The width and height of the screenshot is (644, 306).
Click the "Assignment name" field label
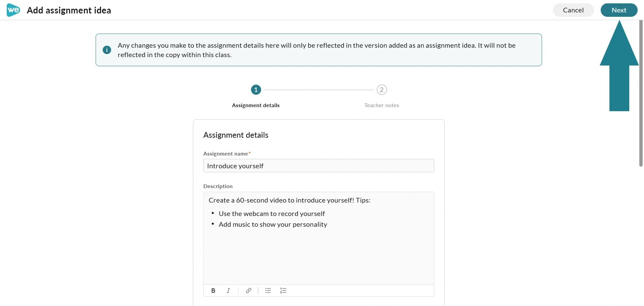(x=226, y=154)
